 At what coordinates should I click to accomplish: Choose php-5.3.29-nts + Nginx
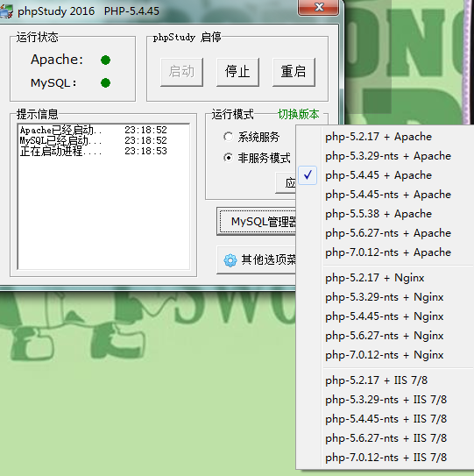click(385, 297)
